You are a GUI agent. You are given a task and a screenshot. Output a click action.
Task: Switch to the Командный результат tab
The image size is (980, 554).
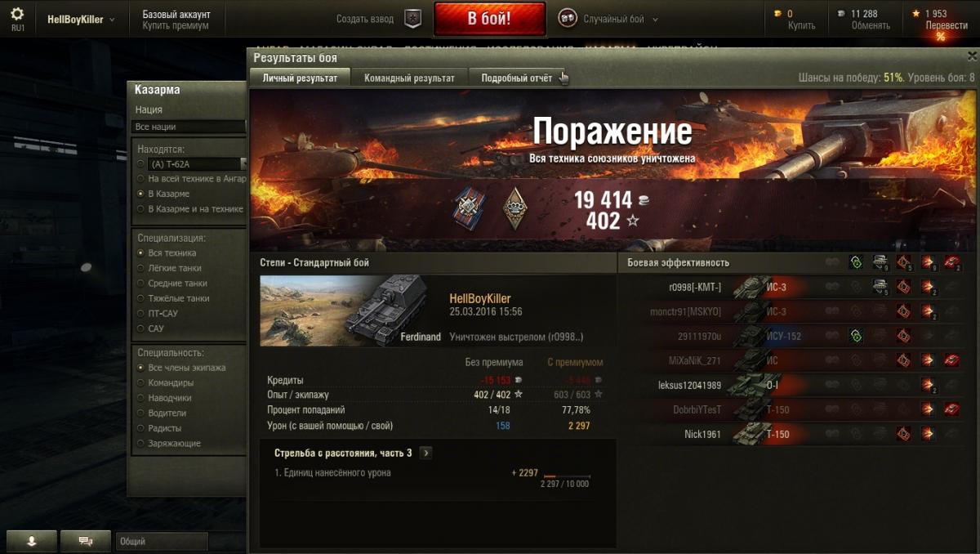(x=409, y=78)
